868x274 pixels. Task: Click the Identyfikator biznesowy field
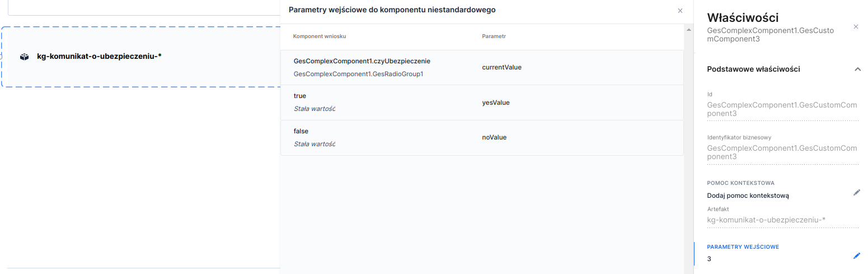[x=782, y=152]
